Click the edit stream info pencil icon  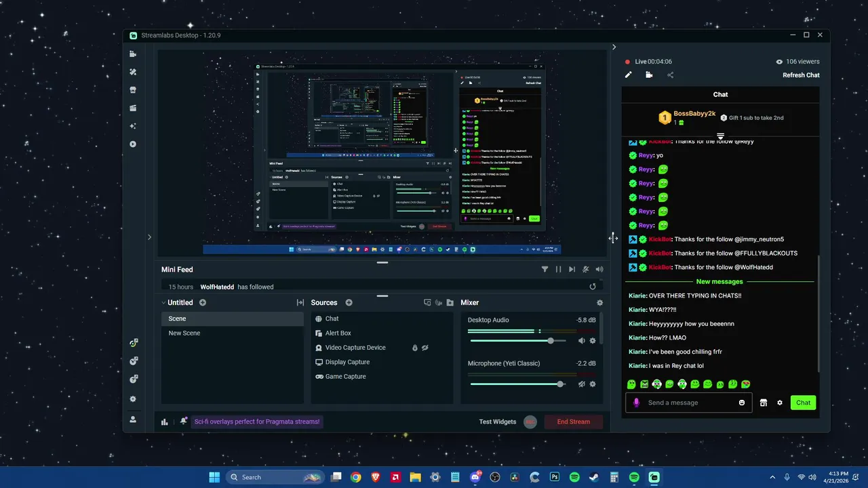[x=629, y=75]
